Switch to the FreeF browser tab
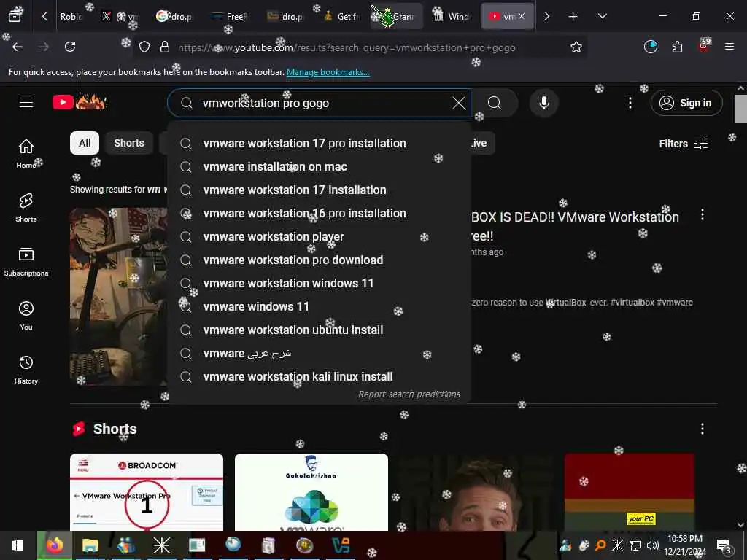This screenshot has width=747, height=560. [231, 17]
